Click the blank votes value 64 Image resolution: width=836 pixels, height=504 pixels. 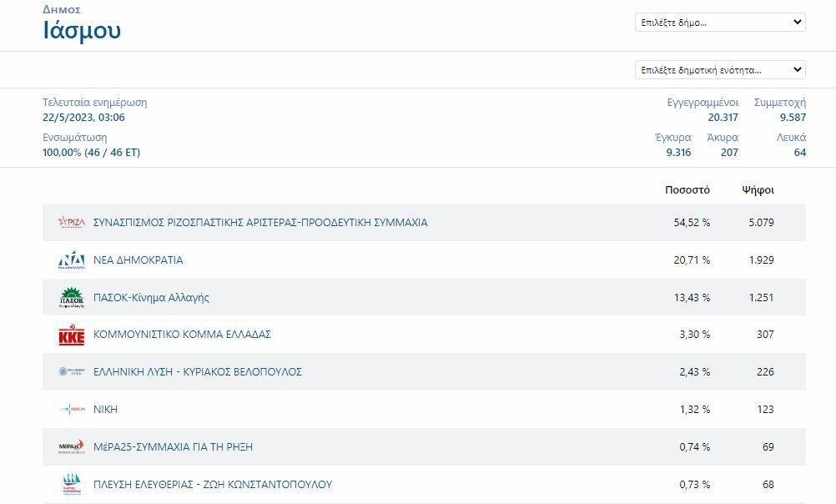tap(800, 153)
